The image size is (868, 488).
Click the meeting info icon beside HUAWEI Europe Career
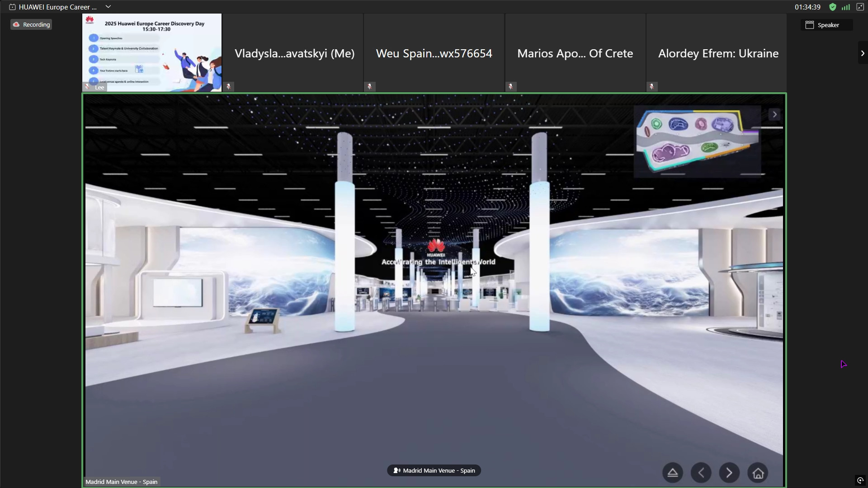point(12,7)
